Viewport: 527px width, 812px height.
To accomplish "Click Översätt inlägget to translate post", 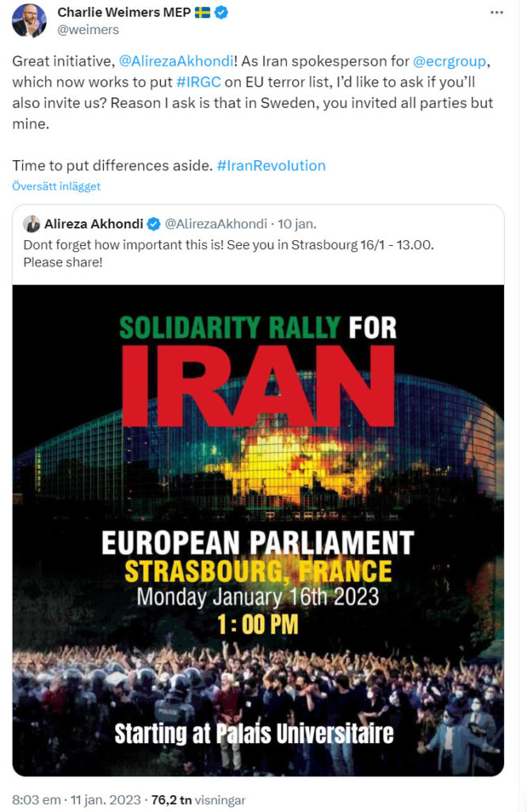I will pyautogui.click(x=56, y=186).
